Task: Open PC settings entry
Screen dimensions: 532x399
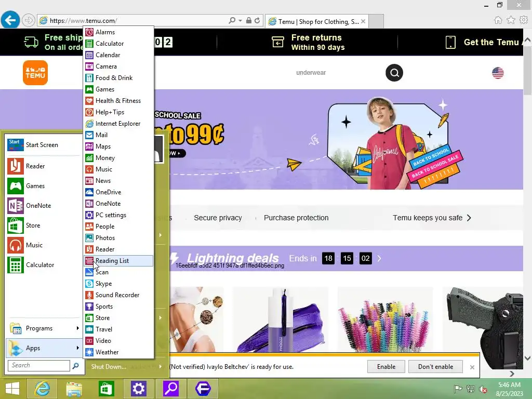Action: tap(118, 215)
